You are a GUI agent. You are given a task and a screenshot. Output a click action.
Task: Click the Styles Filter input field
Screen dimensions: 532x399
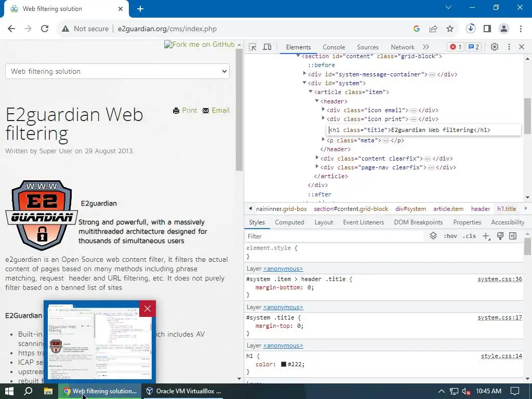[x=334, y=236]
